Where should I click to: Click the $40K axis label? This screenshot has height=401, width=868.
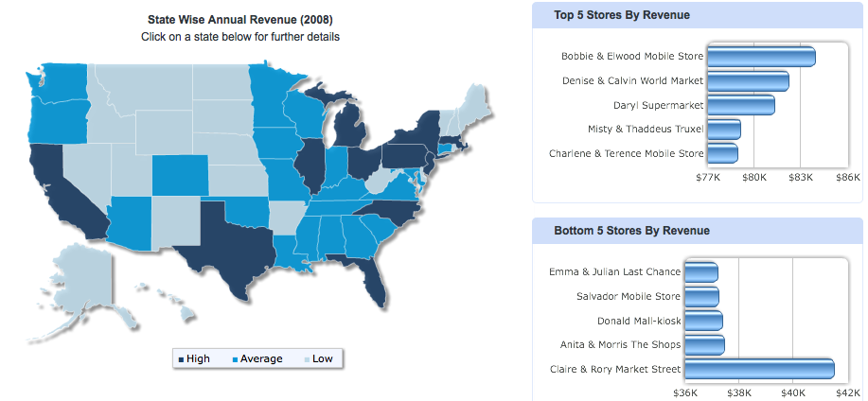point(792,392)
